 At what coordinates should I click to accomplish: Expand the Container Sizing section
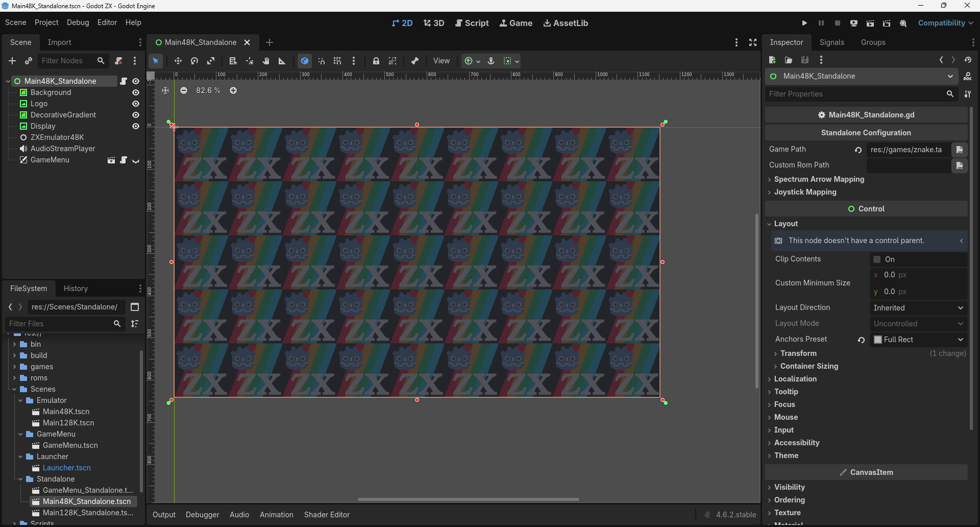pos(809,366)
